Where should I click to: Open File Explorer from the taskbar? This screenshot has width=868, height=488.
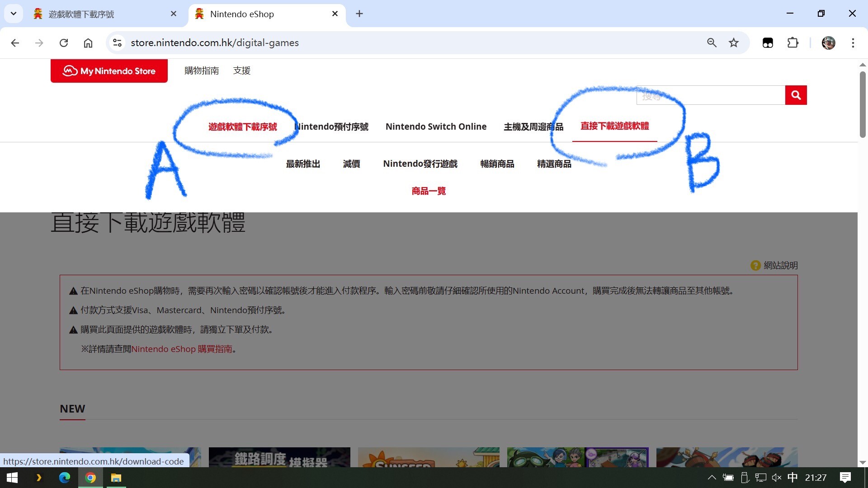pyautogui.click(x=116, y=478)
